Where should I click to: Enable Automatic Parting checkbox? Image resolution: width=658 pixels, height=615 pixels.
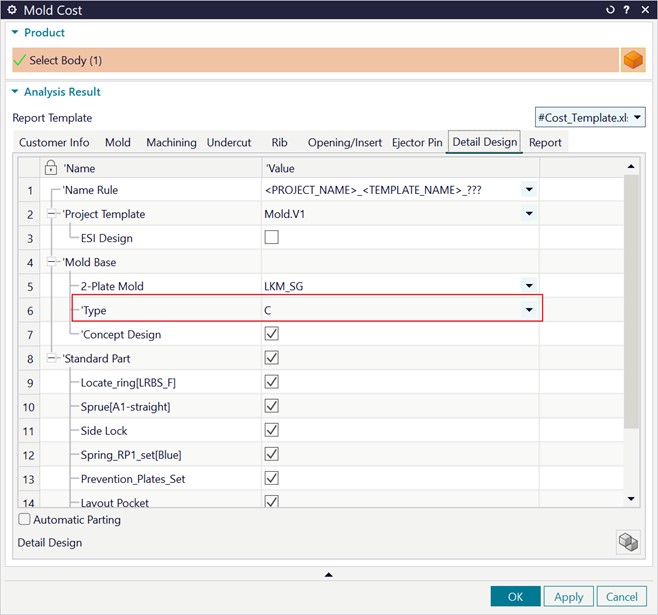(x=24, y=519)
